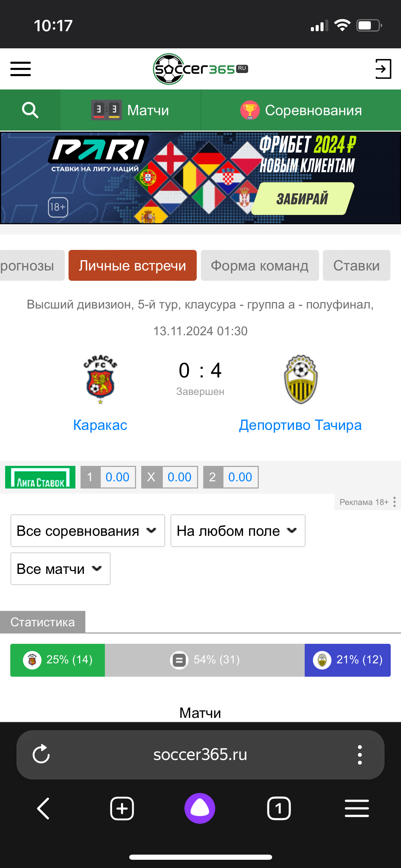401x868 pixels.
Task: Expand the Все соревнования dropdown
Action: coord(87,531)
